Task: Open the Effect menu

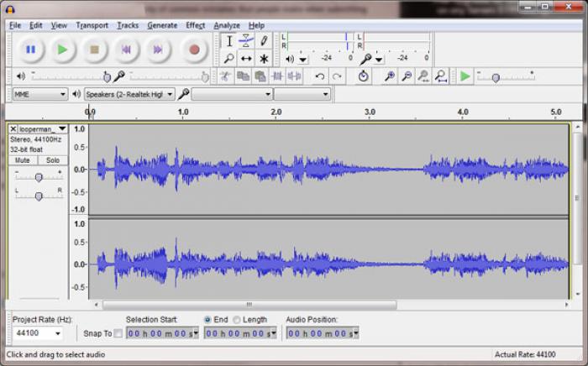Action: (x=195, y=25)
